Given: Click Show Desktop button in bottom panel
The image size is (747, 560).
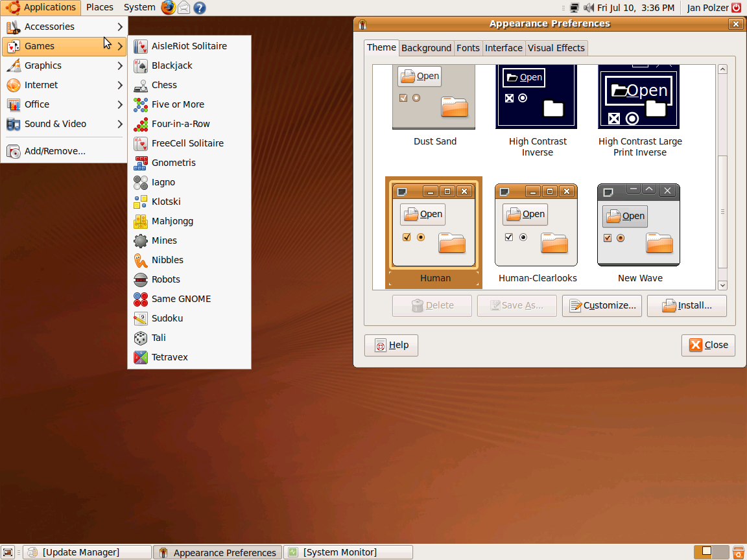Looking at the screenshot, I should point(8,552).
